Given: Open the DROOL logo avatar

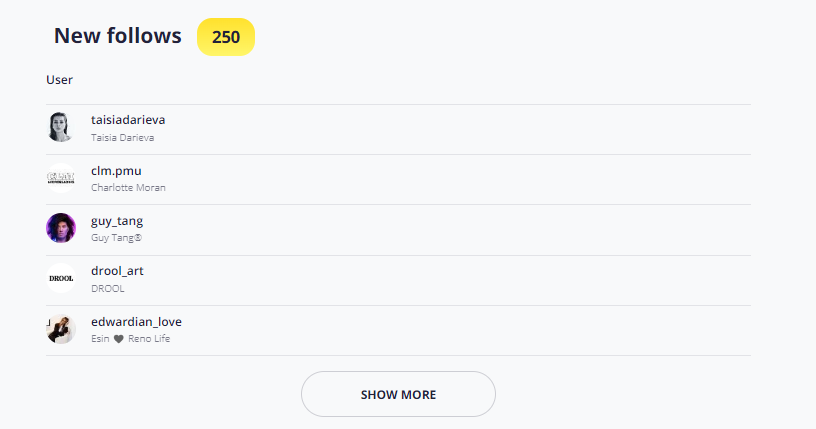Looking at the screenshot, I should click(61, 278).
